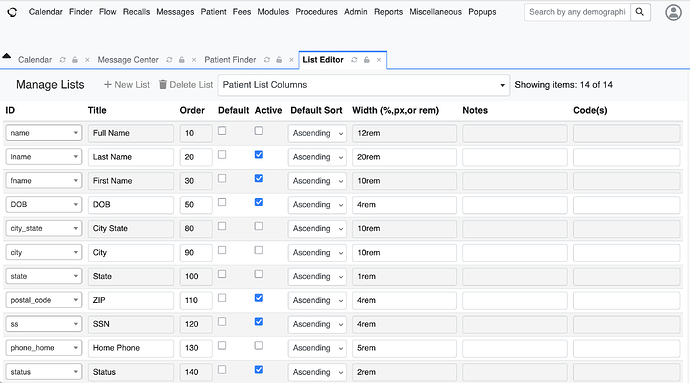Toggle Active checkbox for Last Name row
Image resolution: width=690 pixels, height=383 pixels.
coord(259,155)
